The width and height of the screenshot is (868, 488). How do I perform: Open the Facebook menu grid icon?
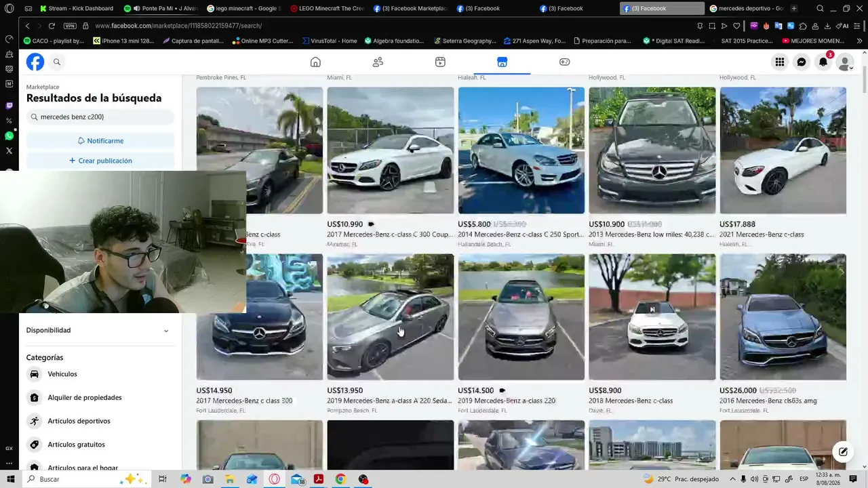coord(780,62)
